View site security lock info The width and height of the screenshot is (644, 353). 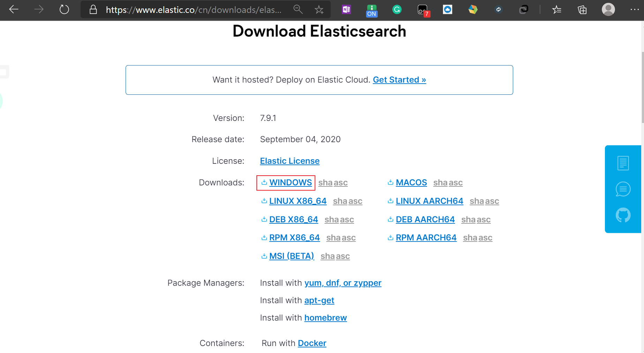[93, 9]
